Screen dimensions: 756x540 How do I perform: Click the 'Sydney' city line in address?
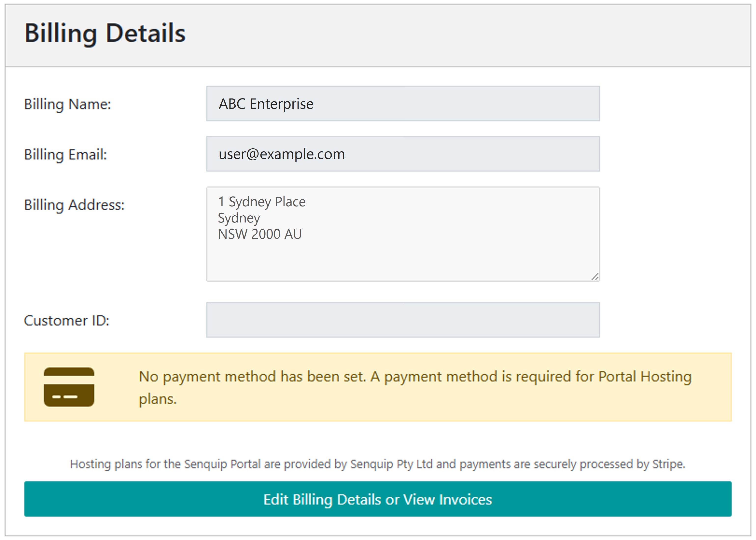coord(239,218)
